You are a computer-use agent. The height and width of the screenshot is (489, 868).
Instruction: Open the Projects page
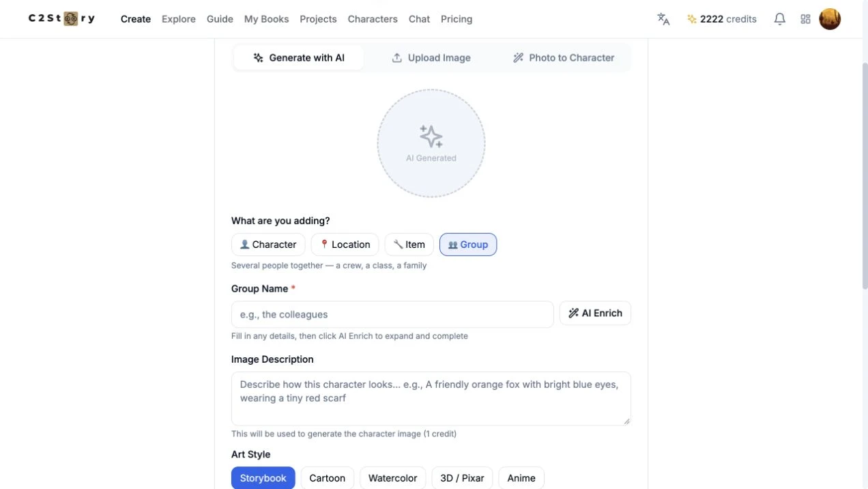pos(318,19)
